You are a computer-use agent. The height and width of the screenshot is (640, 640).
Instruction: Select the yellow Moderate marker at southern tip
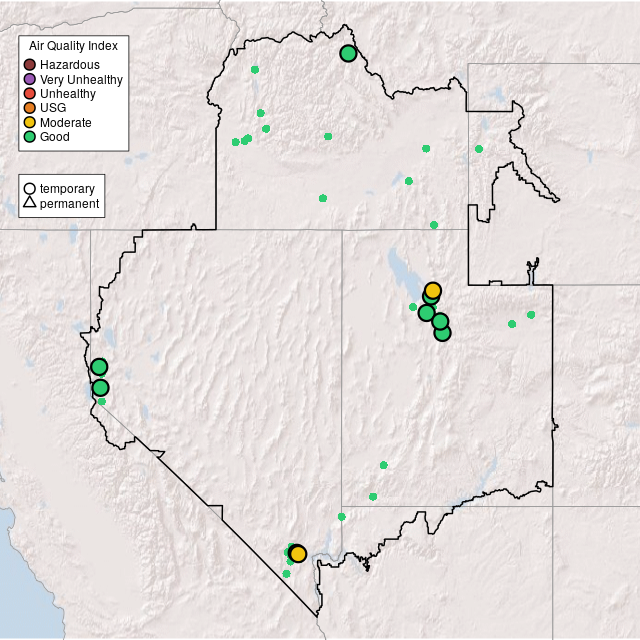[x=298, y=554]
